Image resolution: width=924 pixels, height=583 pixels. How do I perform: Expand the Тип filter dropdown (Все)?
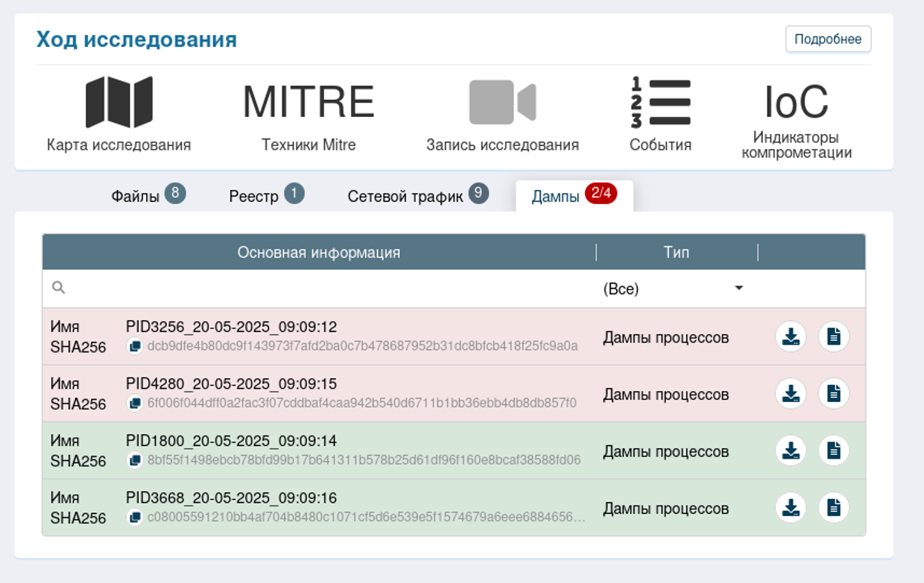(x=673, y=289)
